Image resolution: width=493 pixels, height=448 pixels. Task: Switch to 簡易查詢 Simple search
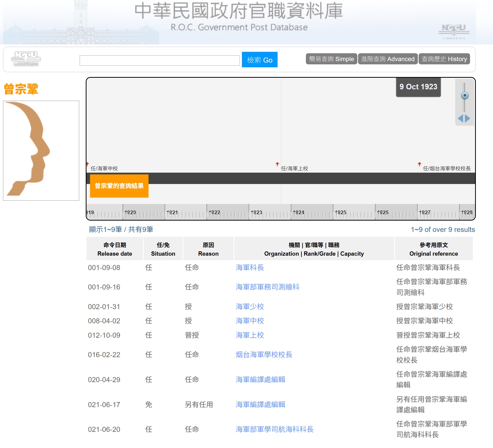(331, 59)
